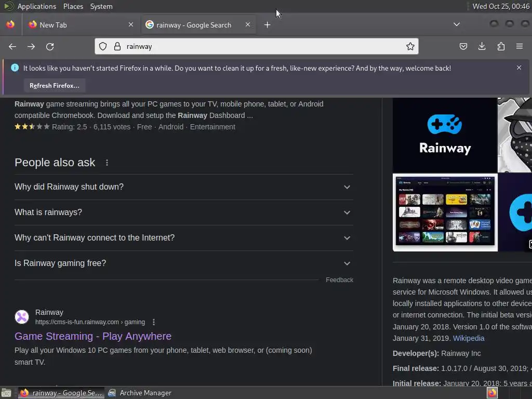
Task: Click the Feedback link below questions
Action: click(x=339, y=280)
